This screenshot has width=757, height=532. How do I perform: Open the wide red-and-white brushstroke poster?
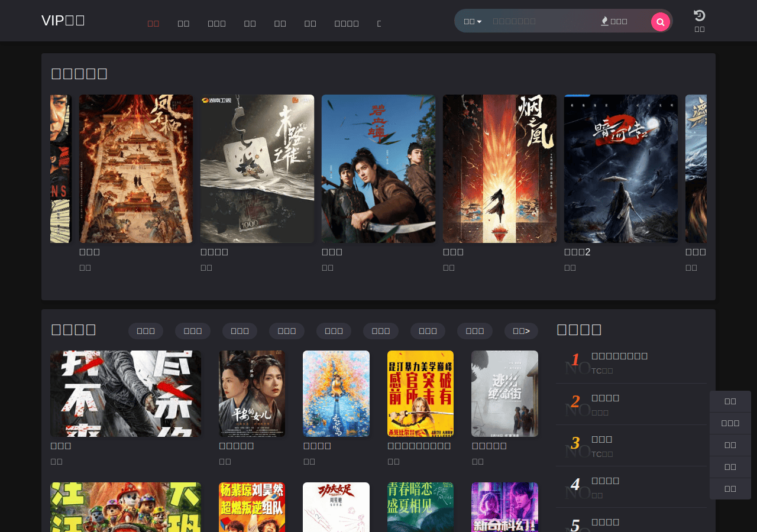[x=125, y=394]
